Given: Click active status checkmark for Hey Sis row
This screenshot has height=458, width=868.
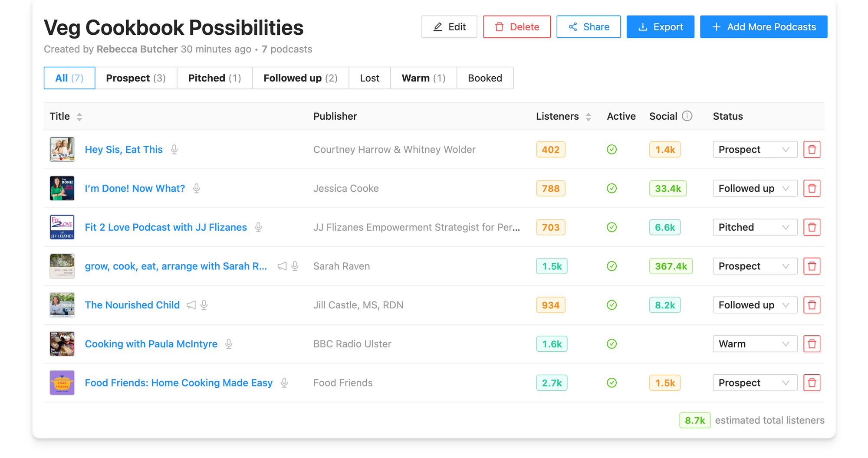Looking at the screenshot, I should tap(612, 150).
